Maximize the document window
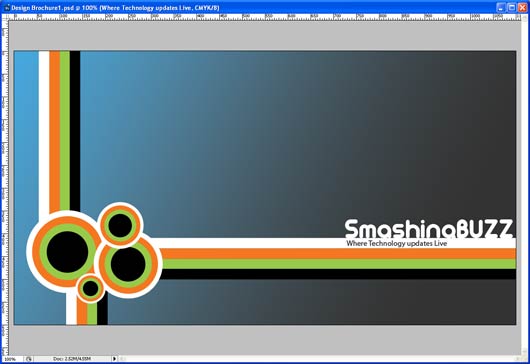The height and width of the screenshot is (364, 530). pyautogui.click(x=512, y=7)
